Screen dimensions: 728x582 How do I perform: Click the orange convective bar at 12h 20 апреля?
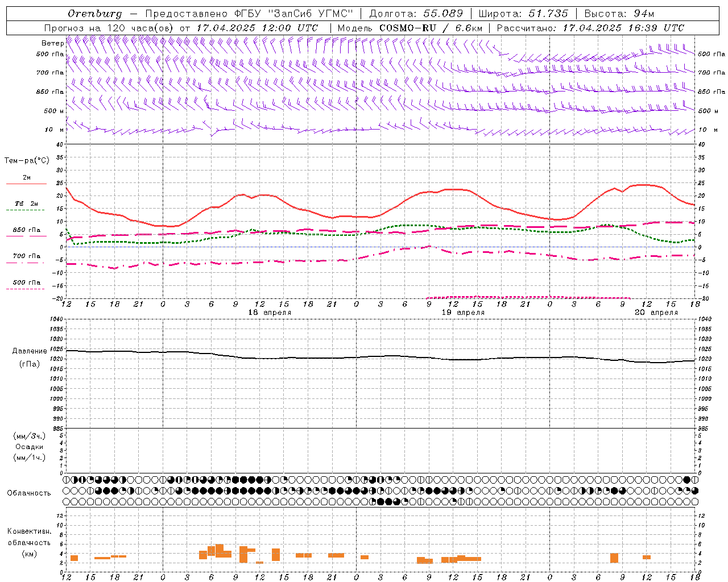pos(647,557)
